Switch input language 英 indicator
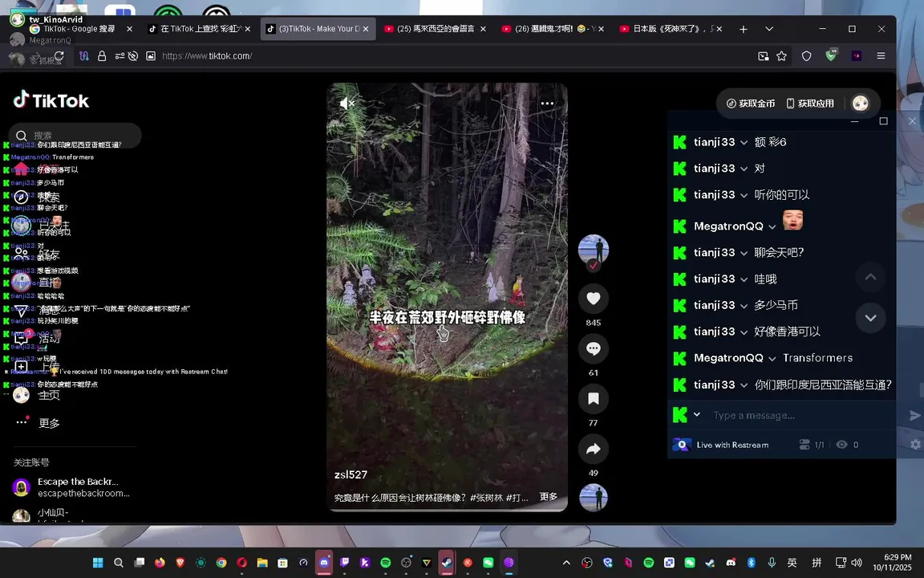 tap(792, 563)
